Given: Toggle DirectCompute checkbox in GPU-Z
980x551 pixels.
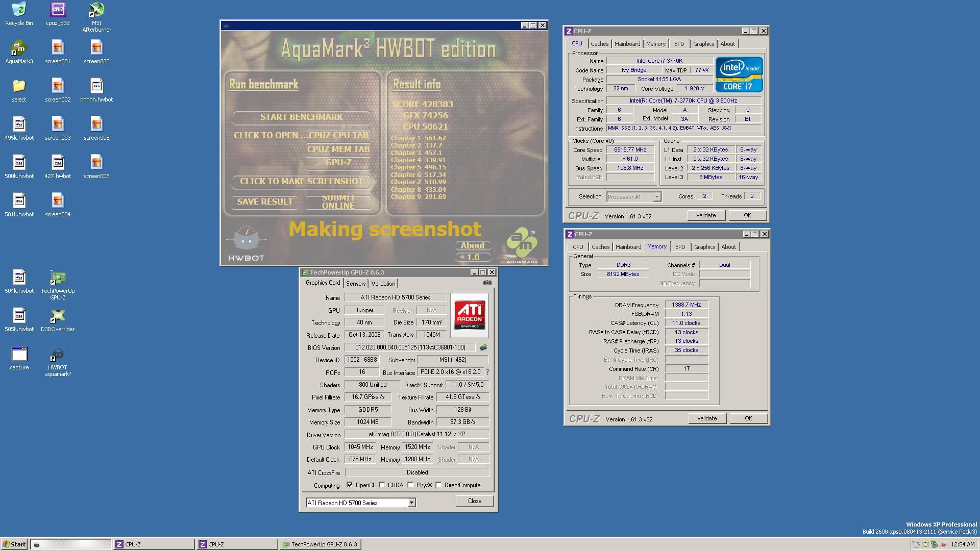Looking at the screenshot, I should [438, 485].
